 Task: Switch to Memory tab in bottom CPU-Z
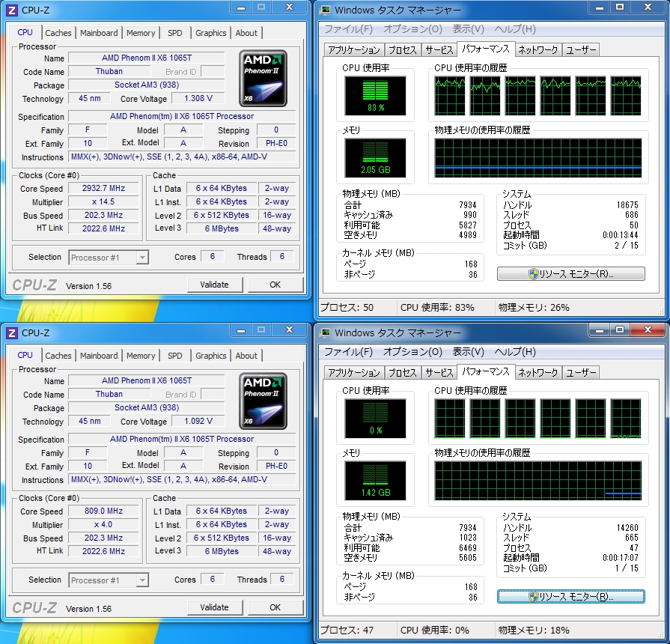click(141, 356)
